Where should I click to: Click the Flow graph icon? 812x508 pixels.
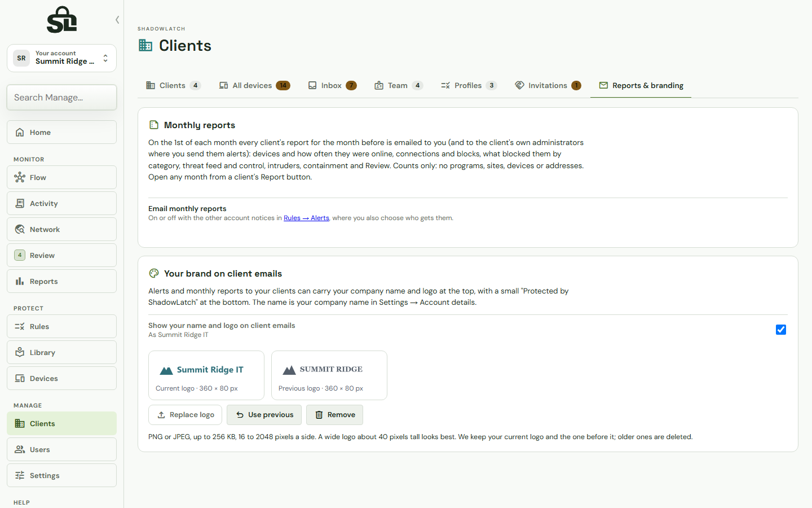point(20,177)
